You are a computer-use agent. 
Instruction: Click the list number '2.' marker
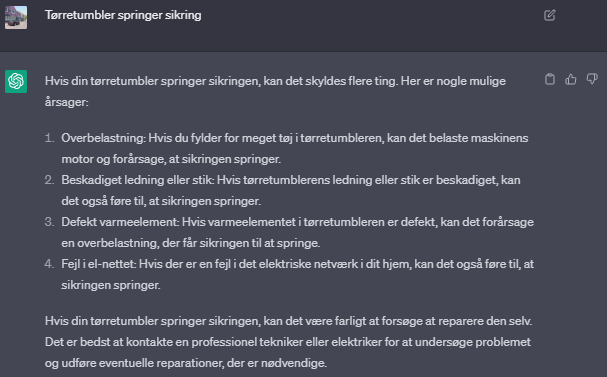pyautogui.click(x=49, y=180)
